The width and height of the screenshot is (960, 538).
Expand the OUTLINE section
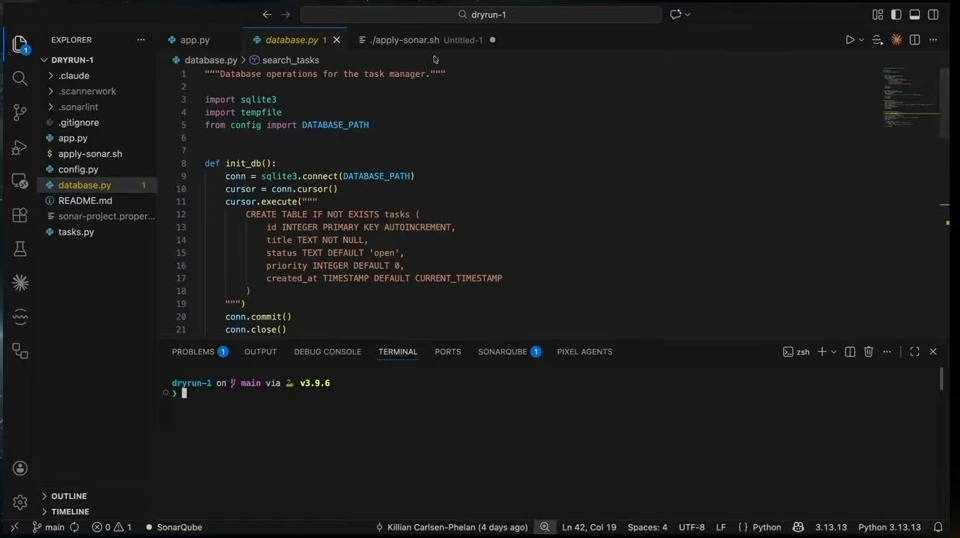click(x=69, y=496)
